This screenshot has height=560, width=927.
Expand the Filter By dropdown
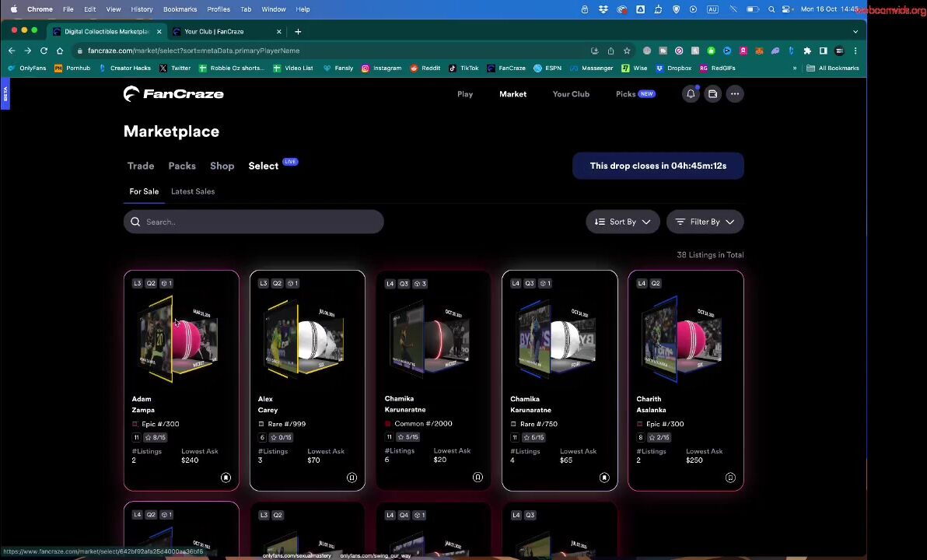click(705, 222)
